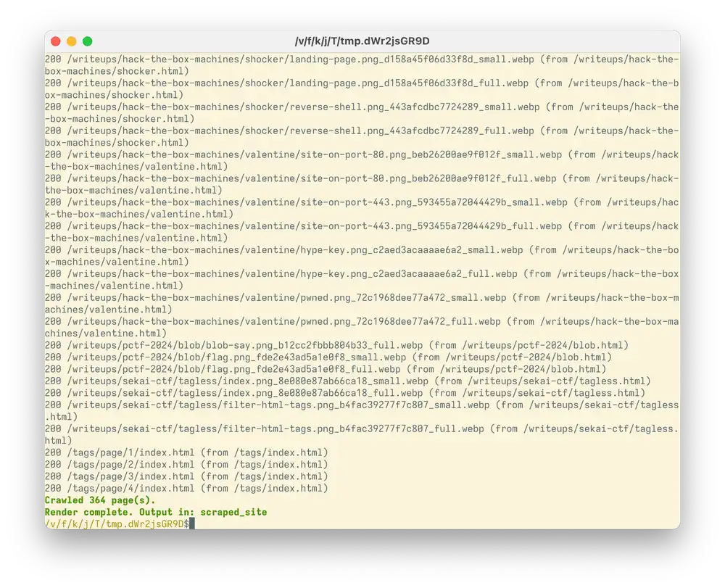Click the /tags/page/1/index.html line

pyautogui.click(x=186, y=452)
